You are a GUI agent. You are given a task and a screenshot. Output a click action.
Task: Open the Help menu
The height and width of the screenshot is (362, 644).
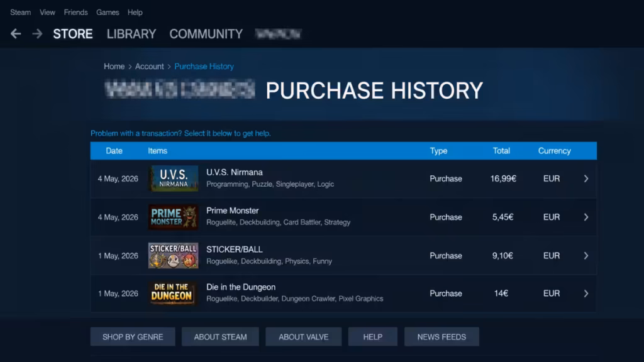click(135, 13)
